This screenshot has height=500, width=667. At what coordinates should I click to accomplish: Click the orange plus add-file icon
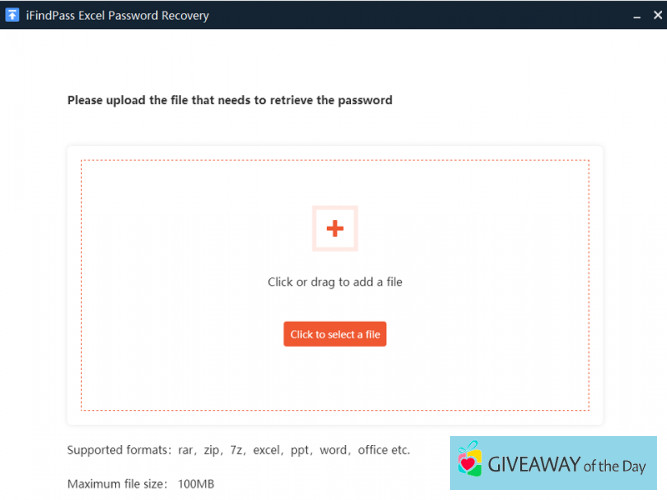coord(335,229)
